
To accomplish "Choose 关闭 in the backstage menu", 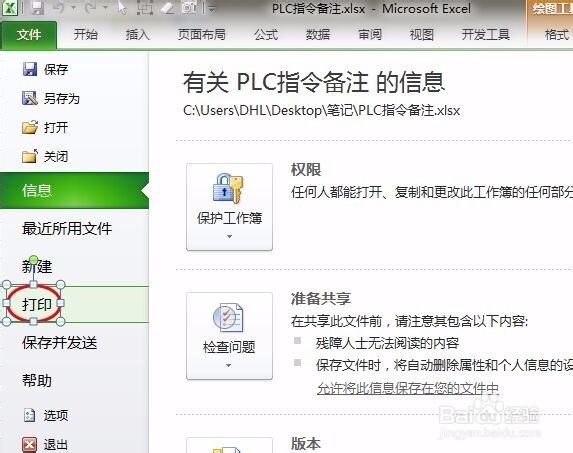I will (x=56, y=157).
